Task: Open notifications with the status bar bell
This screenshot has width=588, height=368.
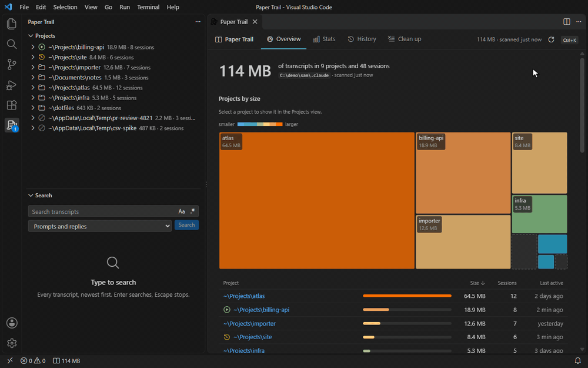Action: click(x=578, y=361)
